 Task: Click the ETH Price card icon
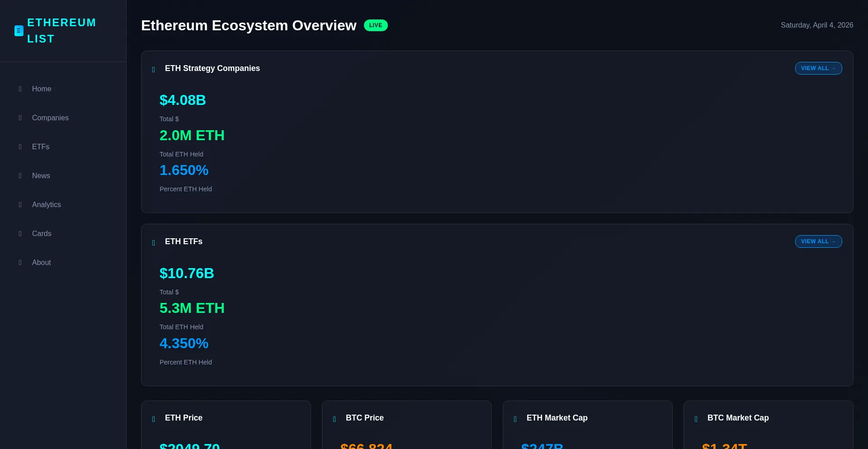pos(154,419)
